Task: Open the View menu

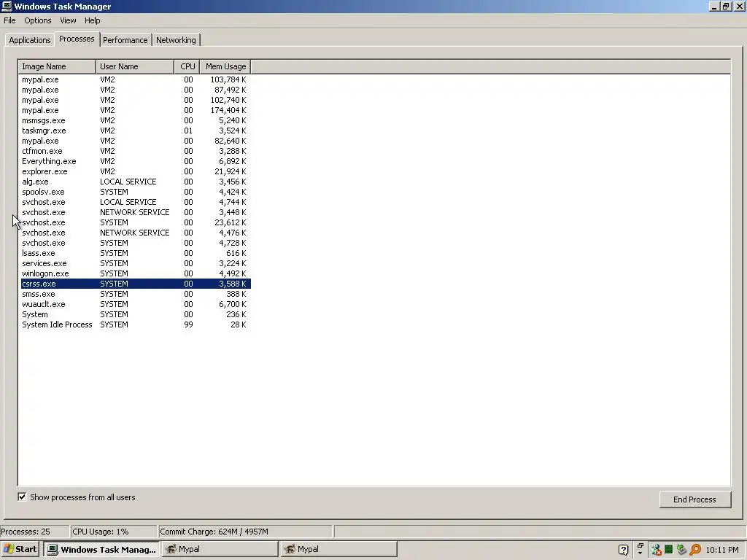Action: (68, 20)
